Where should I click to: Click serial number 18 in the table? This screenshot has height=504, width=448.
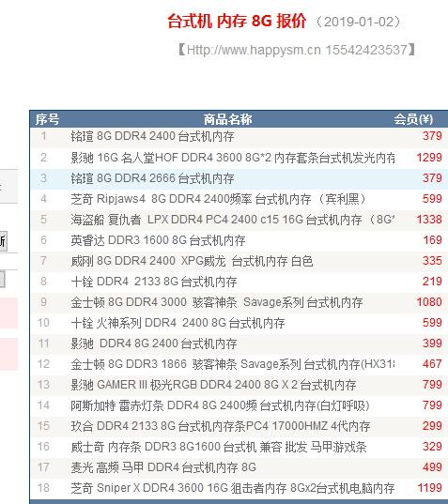[43, 488]
